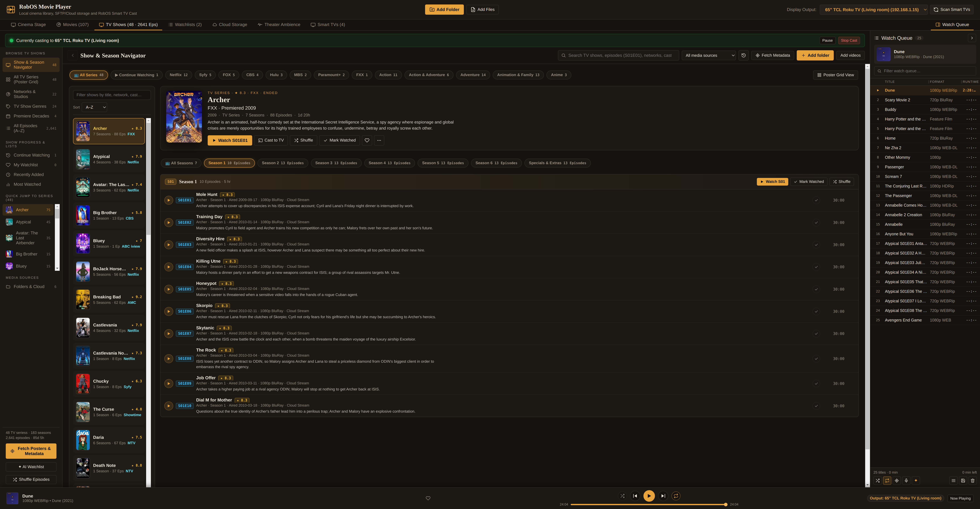The image size is (980, 509).
Task: Click the playback progress slider
Action: (649, 504)
